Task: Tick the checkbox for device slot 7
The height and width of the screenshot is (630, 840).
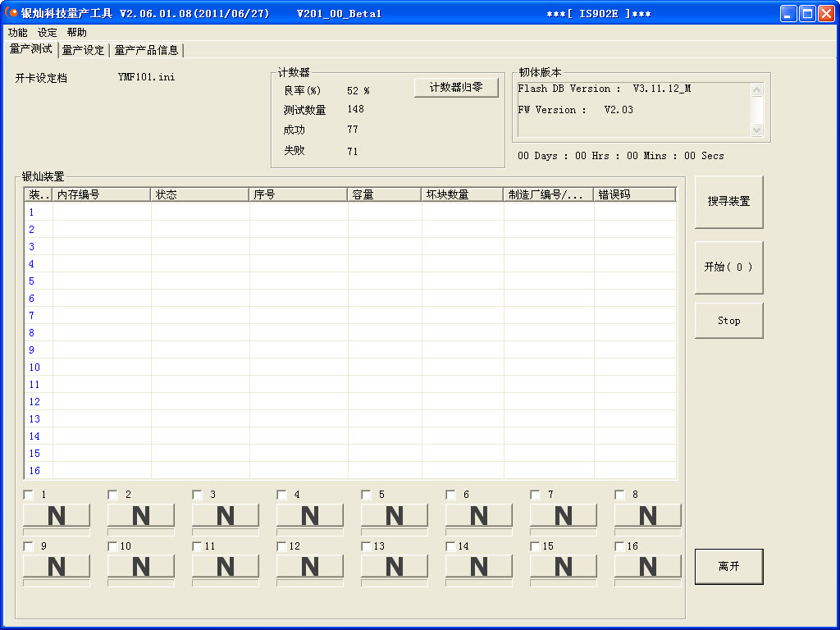Action: (536, 495)
